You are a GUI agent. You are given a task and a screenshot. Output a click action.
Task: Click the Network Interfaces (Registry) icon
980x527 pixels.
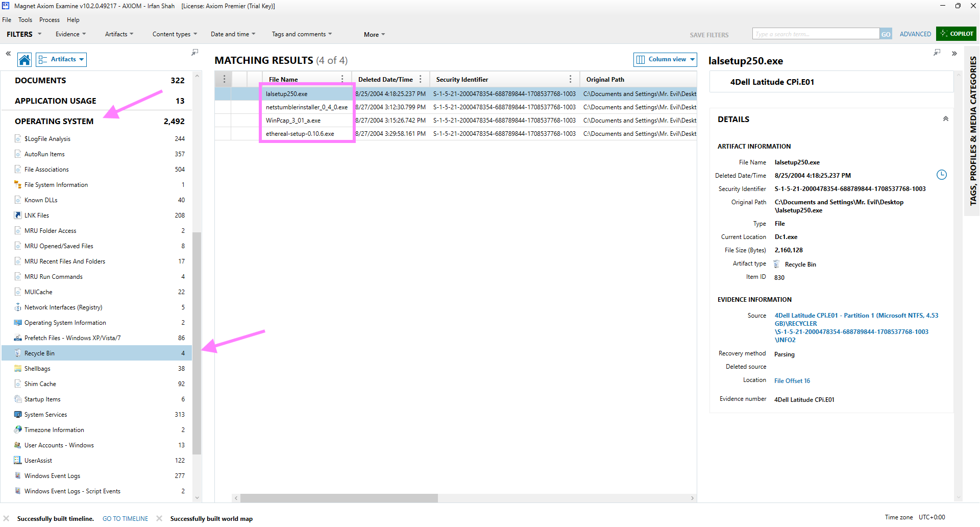18,307
